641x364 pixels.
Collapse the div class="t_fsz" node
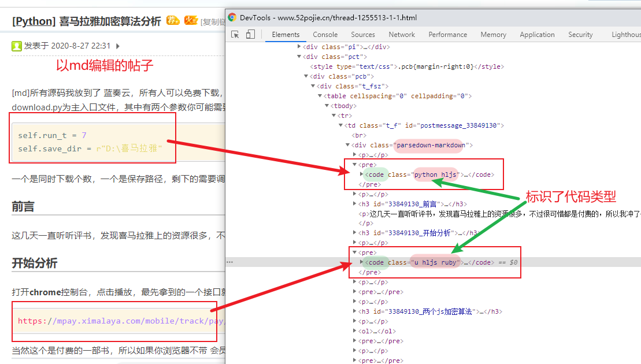[x=313, y=86]
